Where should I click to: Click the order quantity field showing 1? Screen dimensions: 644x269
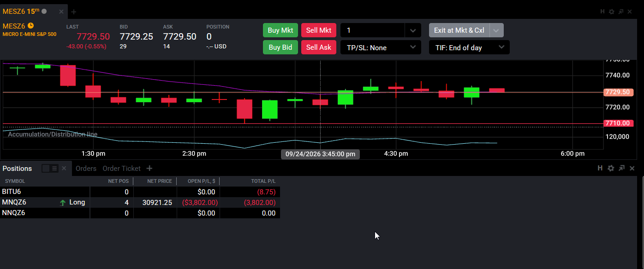tap(373, 30)
